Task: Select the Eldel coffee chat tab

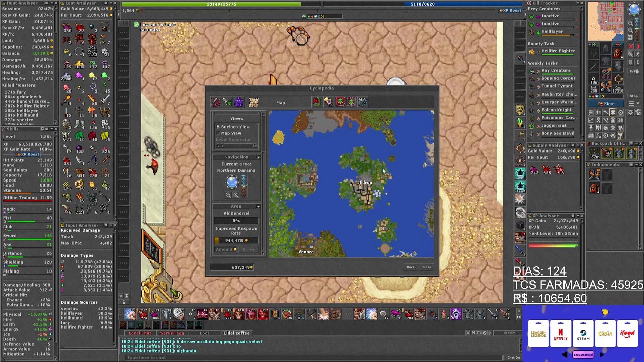Action: (x=236, y=333)
